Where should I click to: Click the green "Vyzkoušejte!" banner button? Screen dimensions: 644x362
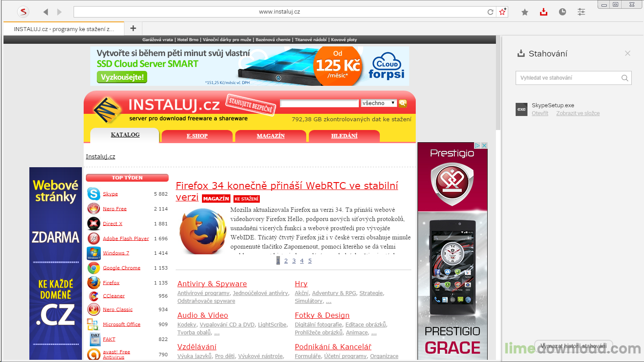pyautogui.click(x=122, y=77)
